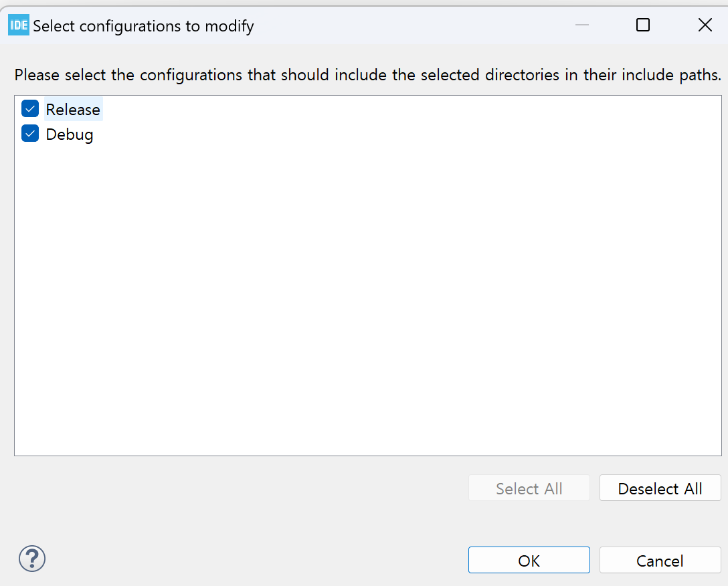
Task: Click the include paths instruction text
Action: pos(367,74)
